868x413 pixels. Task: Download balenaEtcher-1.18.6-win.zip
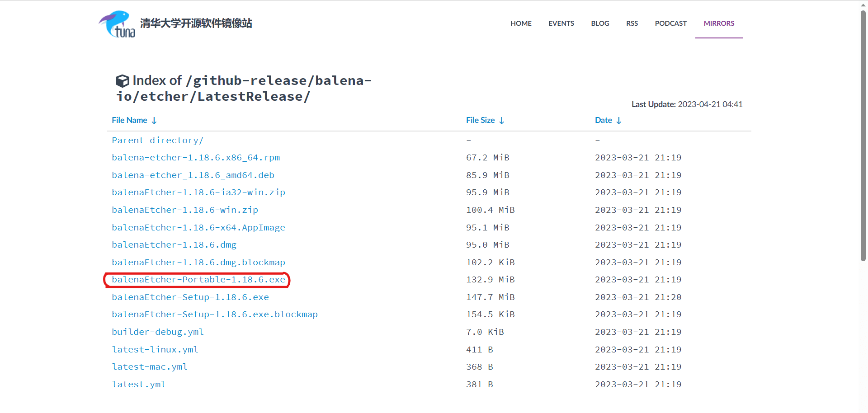coord(185,210)
